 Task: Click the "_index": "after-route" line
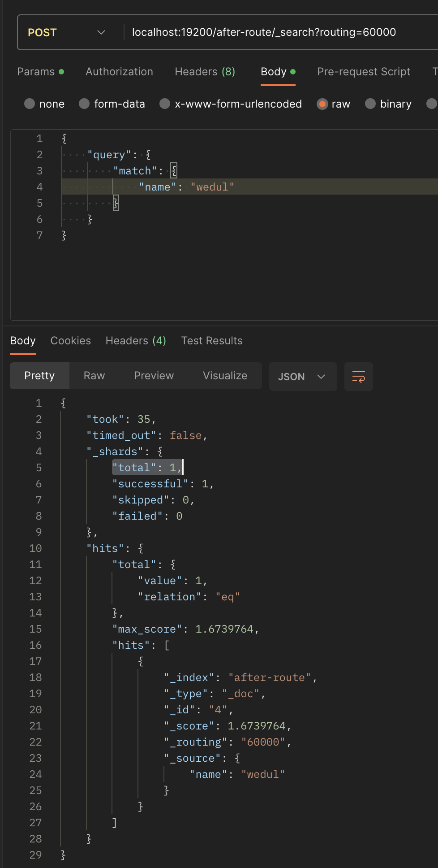[x=240, y=677]
